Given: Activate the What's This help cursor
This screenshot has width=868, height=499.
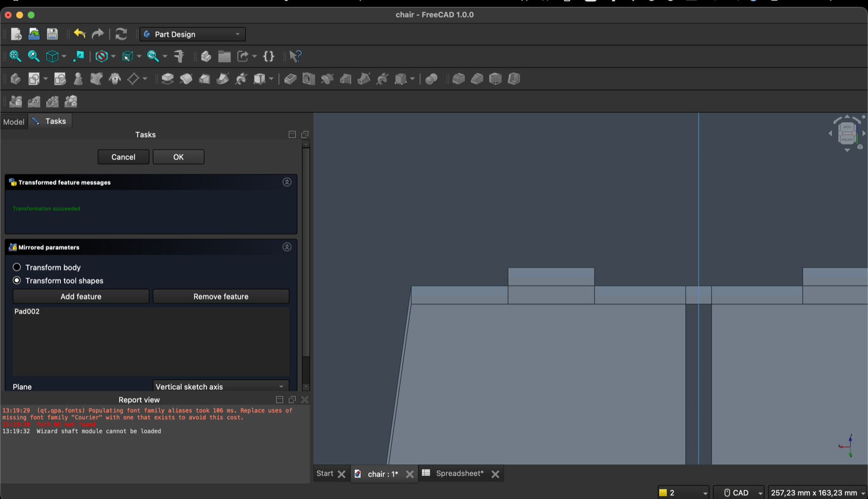Looking at the screenshot, I should click(295, 56).
